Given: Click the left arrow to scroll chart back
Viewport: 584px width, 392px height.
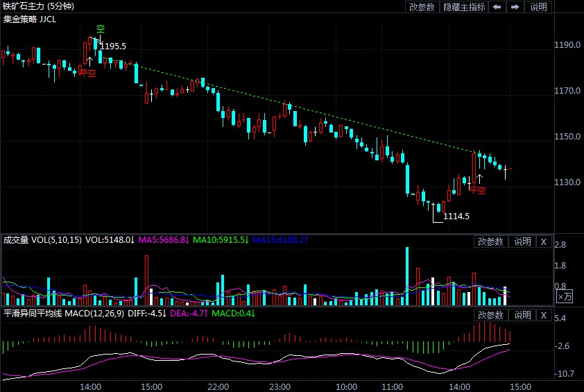Looking at the screenshot, I should [x=497, y=7].
